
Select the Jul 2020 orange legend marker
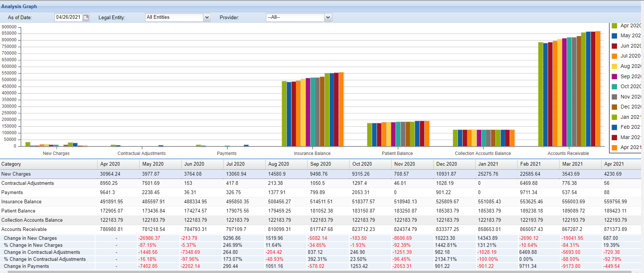614,56
